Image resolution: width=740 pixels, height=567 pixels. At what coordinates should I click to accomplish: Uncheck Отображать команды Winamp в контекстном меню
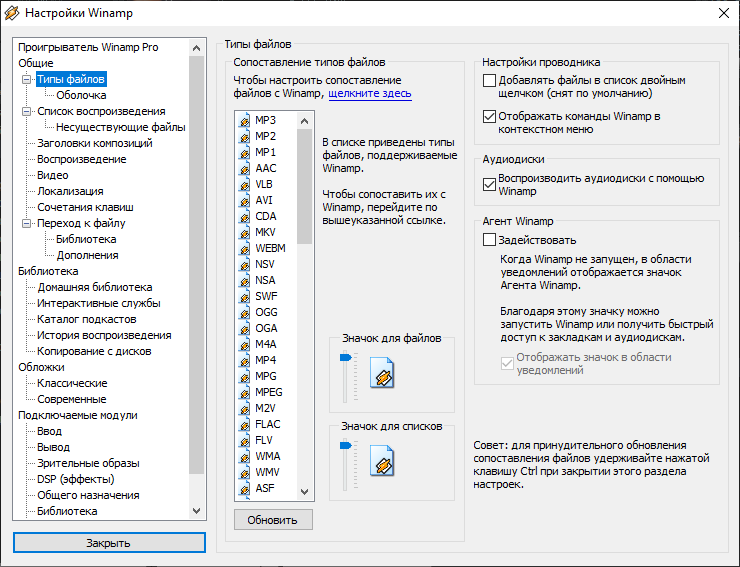(489, 116)
